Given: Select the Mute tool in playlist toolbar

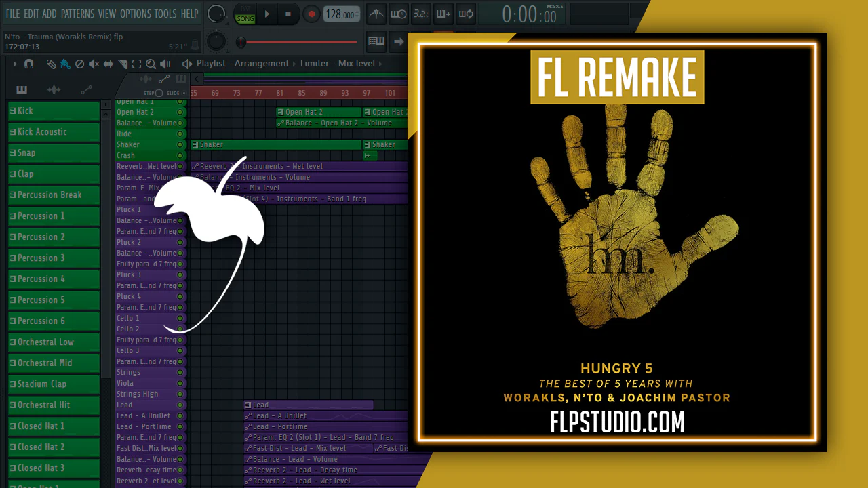Looking at the screenshot, I should [94, 64].
